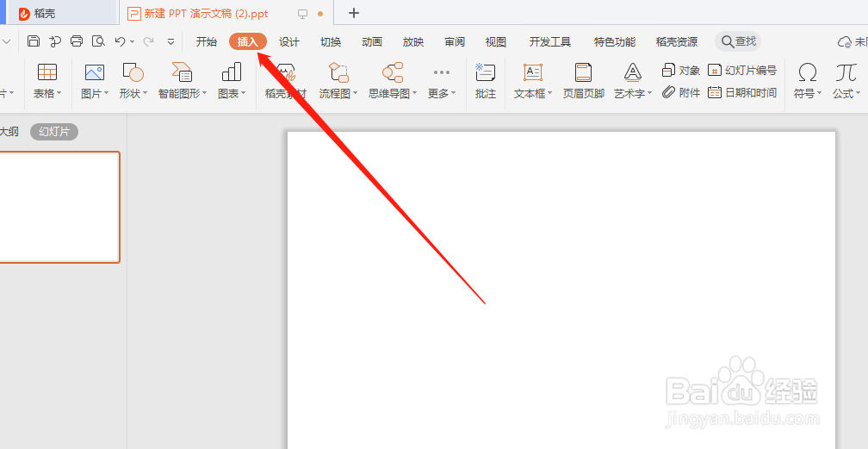This screenshot has width=868, height=449.
Task: Open the 视图 ribbon tab
Action: point(496,41)
